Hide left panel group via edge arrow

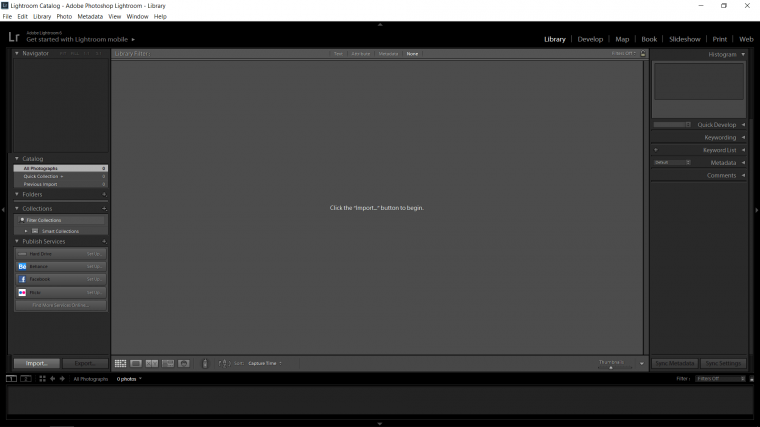click(x=3, y=210)
